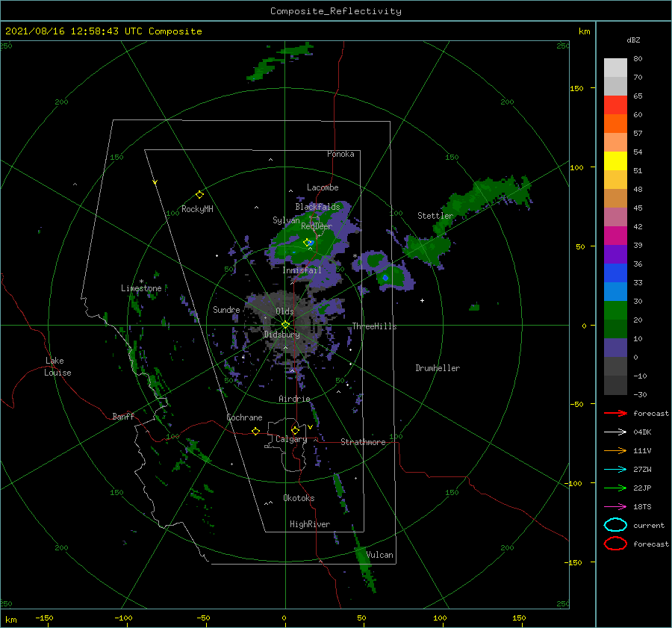Click the Lacombe city label
The height and width of the screenshot is (628, 672).
[x=323, y=187]
